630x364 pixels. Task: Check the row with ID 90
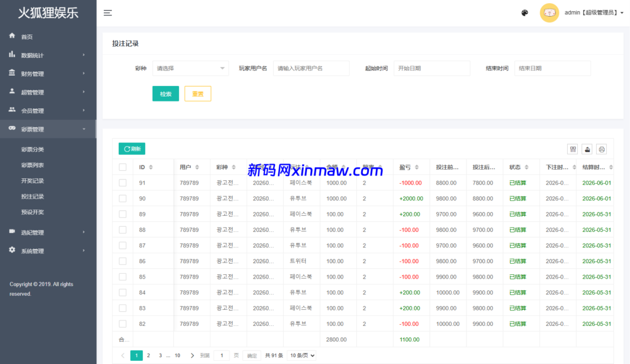(x=122, y=199)
